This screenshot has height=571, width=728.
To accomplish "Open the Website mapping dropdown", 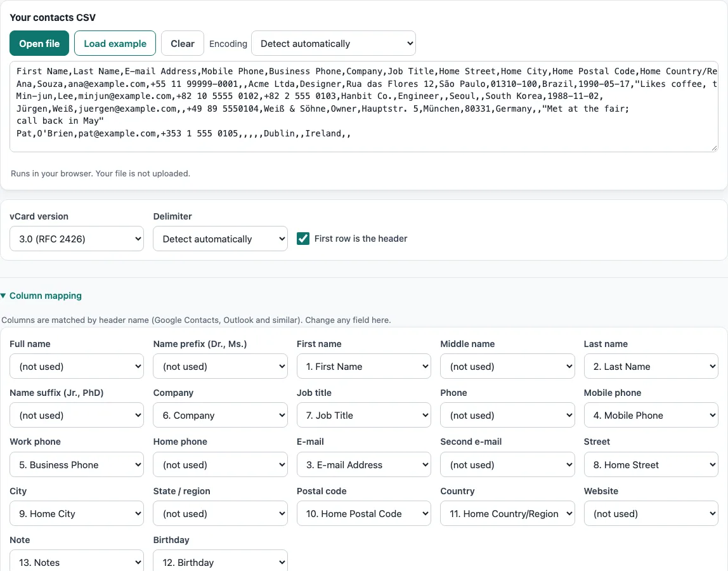I will [x=651, y=513].
